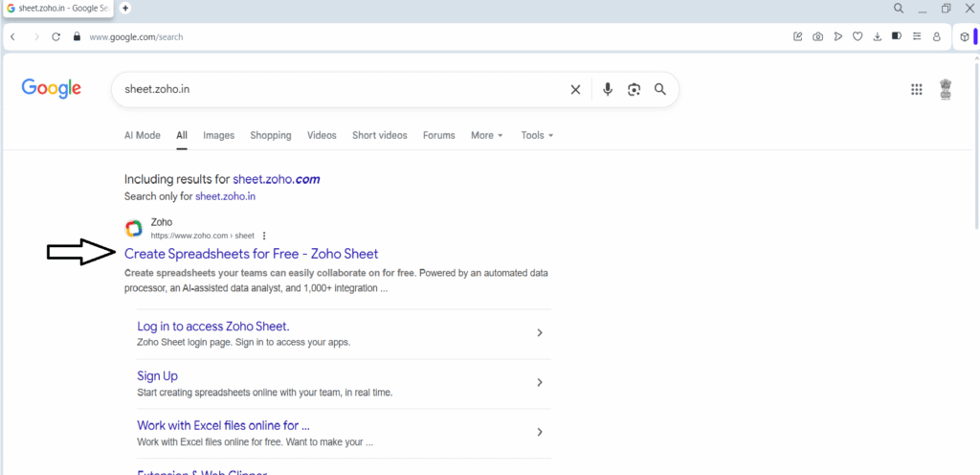The width and height of the screenshot is (980, 475).
Task: Open the extensions cube icon
Action: click(x=965, y=37)
